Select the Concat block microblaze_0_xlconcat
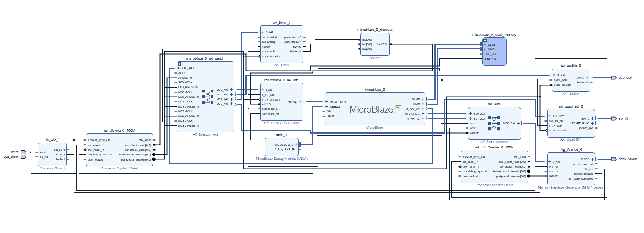The image size is (644, 233). tap(375, 44)
